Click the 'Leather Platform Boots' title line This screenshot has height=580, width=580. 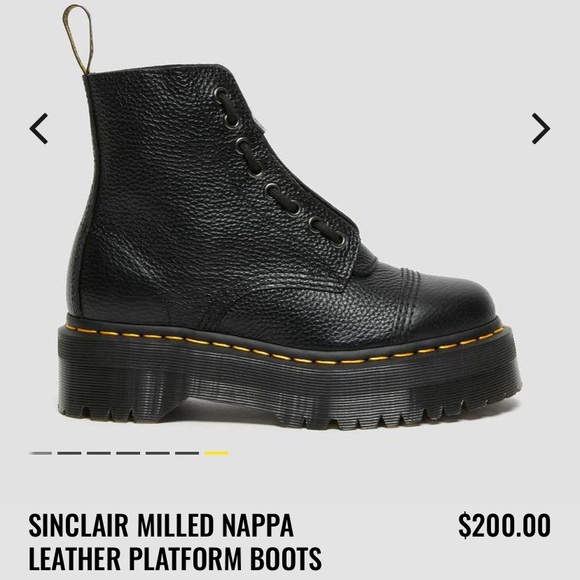click(175, 558)
